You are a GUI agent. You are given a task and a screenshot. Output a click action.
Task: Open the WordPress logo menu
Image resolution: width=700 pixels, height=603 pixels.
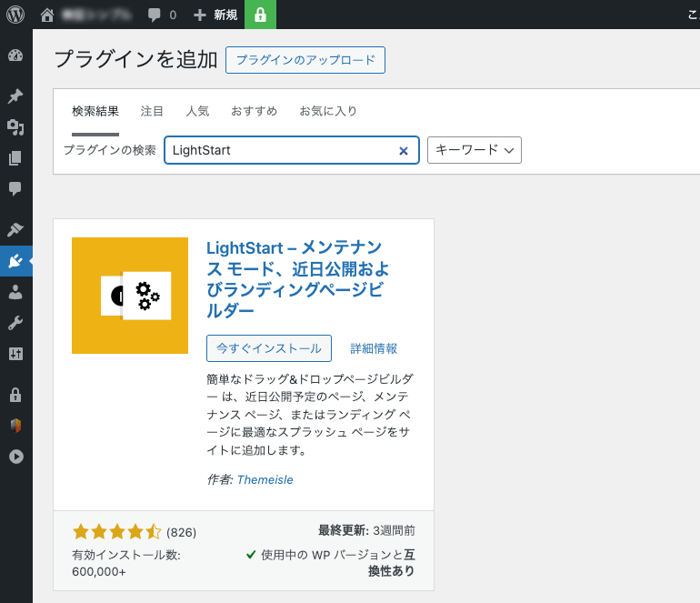(15, 15)
